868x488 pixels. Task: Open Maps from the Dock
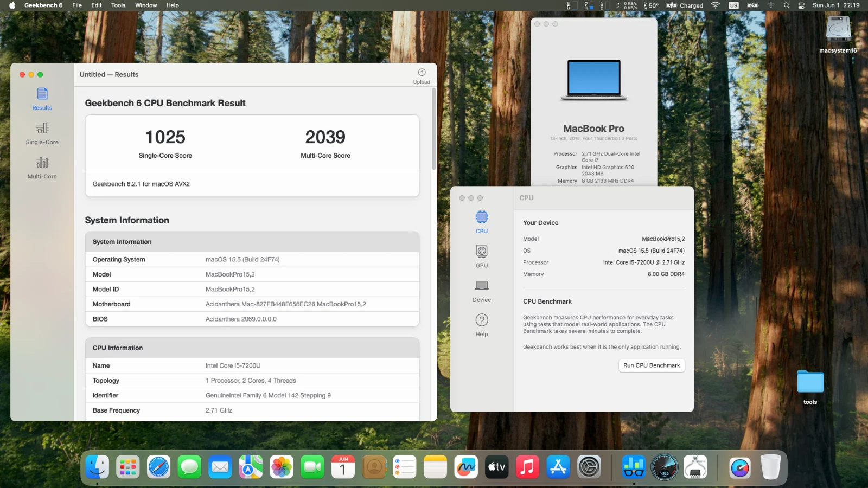pos(251,467)
